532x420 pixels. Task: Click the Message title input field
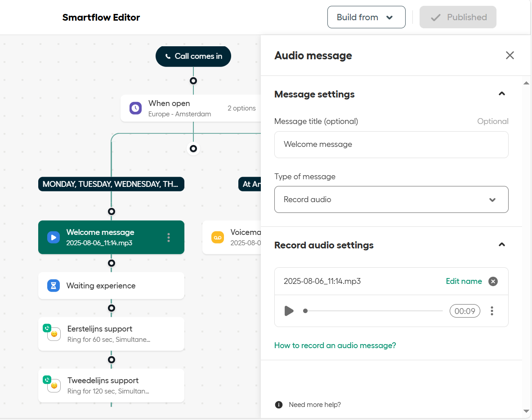coord(391,145)
